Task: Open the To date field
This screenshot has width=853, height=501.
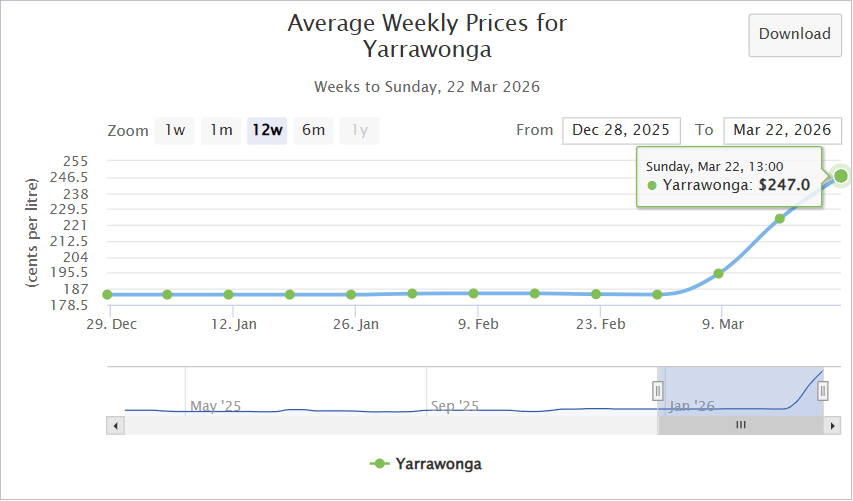Action: tap(782, 130)
